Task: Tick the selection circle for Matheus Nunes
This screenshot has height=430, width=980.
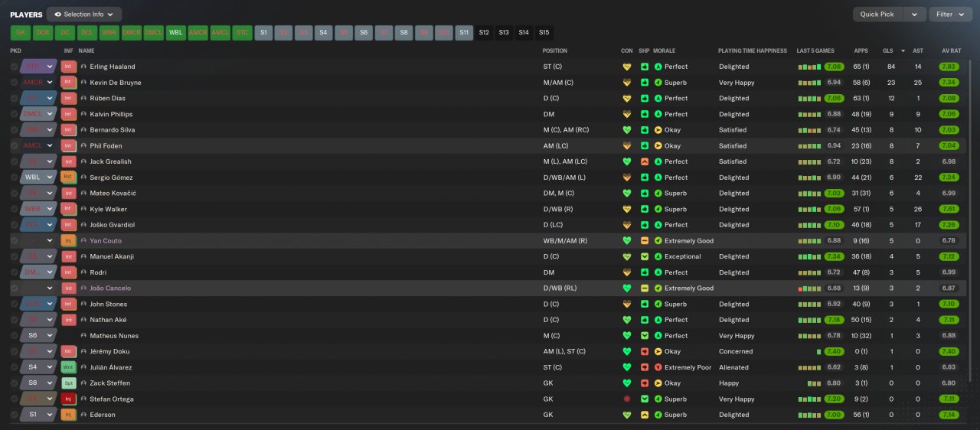Action: point(15,336)
